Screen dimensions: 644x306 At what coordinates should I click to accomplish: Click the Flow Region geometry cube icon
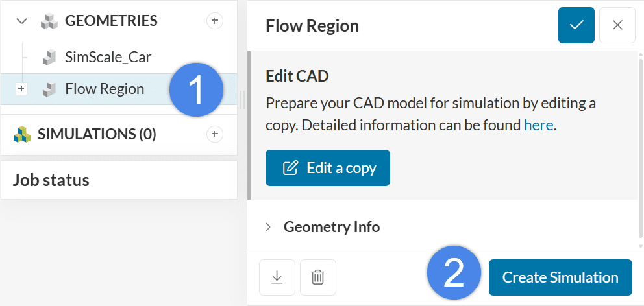click(49, 89)
